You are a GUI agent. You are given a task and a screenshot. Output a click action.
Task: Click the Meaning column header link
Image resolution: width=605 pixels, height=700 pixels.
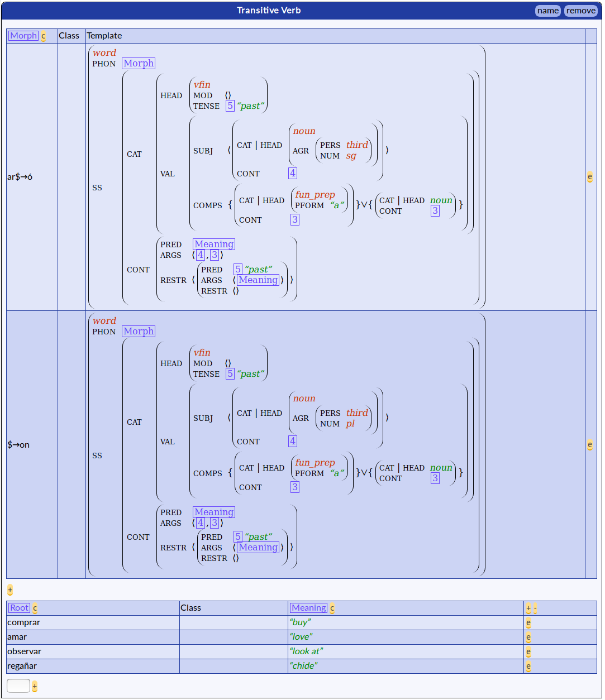(309, 608)
